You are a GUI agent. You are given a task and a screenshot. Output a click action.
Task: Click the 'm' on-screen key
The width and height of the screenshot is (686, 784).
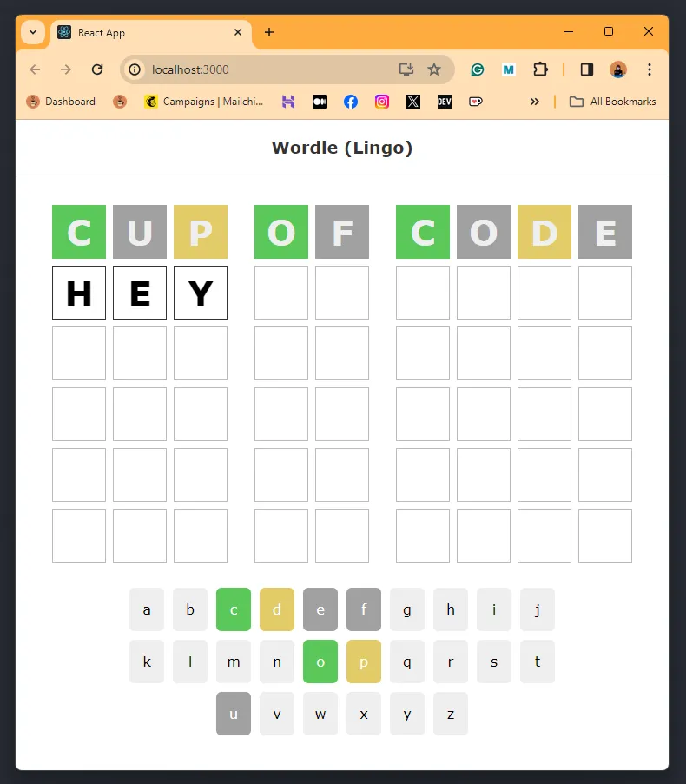[234, 662]
